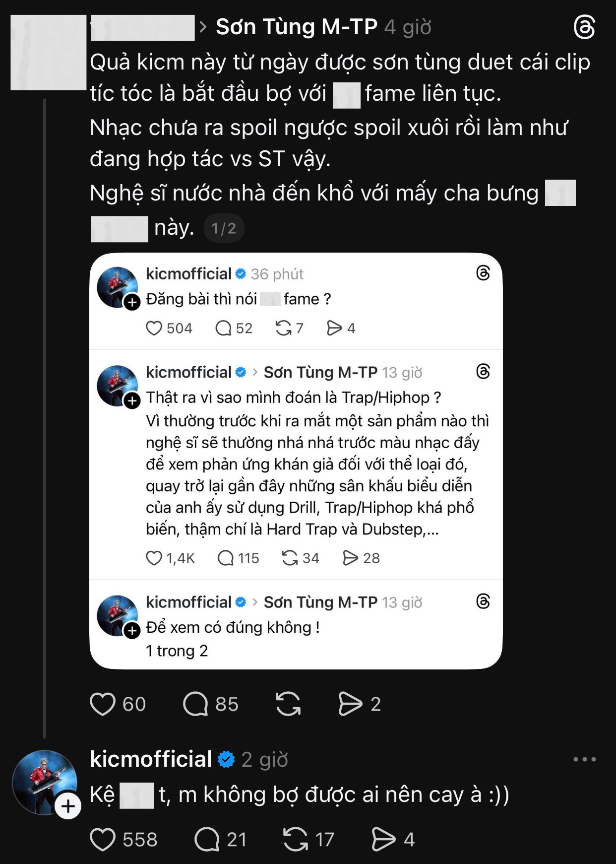Open the Sơn Tùng M-TP topic in the header
The height and width of the screenshot is (864, 616).
click(297, 27)
